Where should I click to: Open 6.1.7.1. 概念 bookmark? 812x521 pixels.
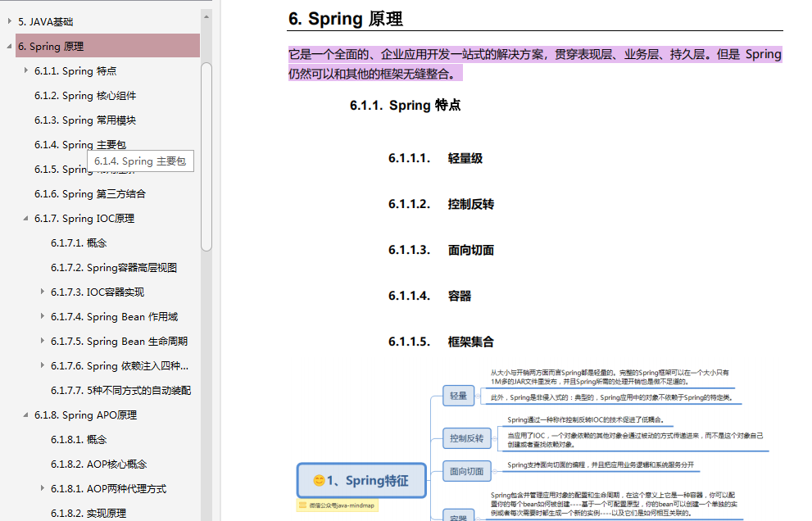79,243
